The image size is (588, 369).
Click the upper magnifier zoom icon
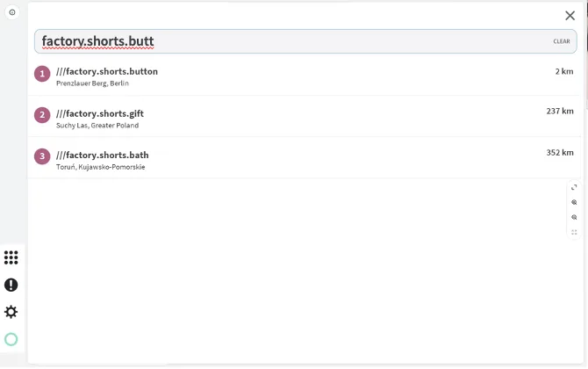click(574, 202)
